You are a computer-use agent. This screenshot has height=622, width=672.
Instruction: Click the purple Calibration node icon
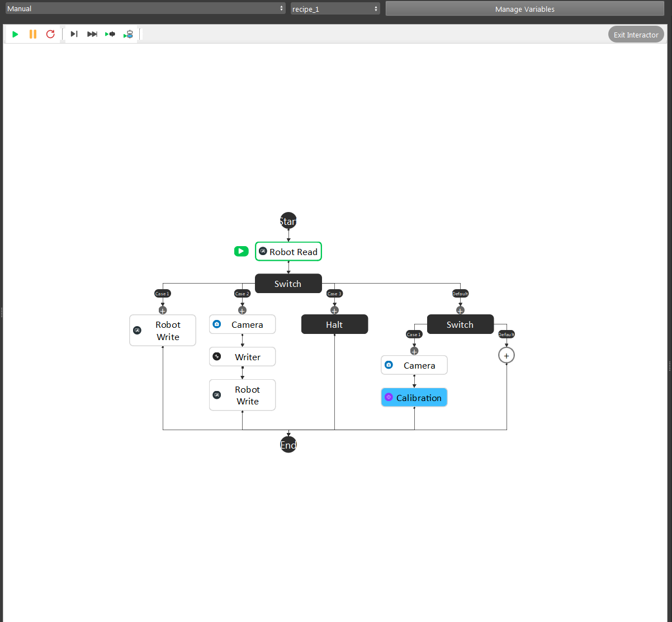(x=389, y=398)
